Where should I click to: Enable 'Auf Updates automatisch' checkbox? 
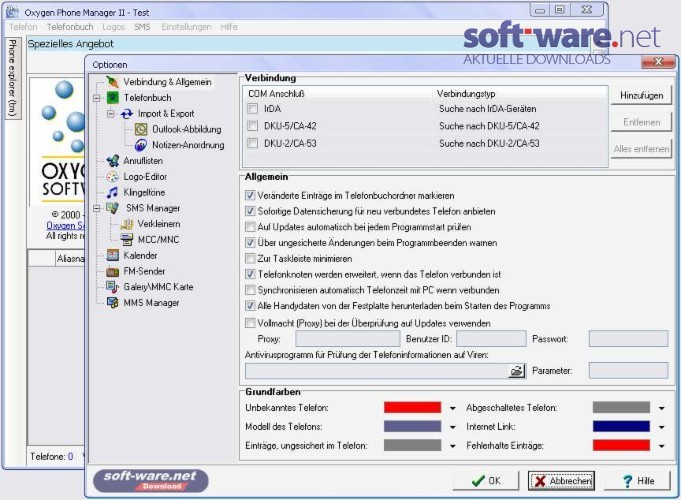click(x=250, y=227)
